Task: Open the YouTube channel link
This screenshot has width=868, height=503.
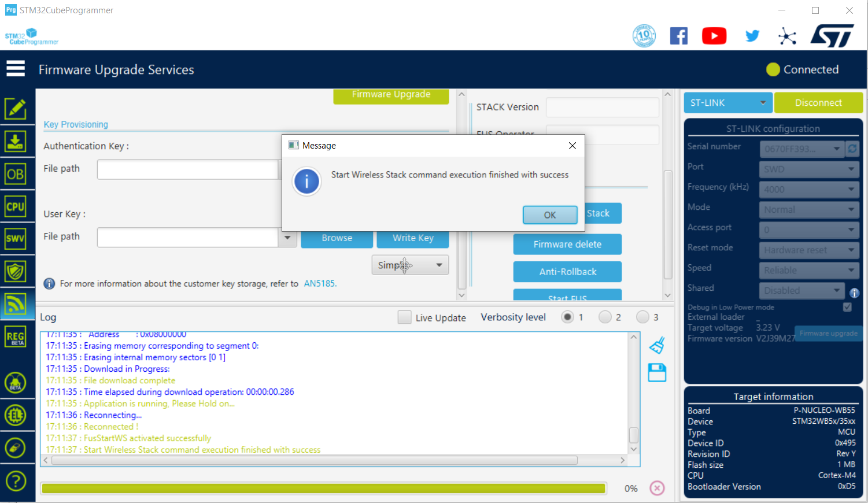Action: [x=714, y=35]
